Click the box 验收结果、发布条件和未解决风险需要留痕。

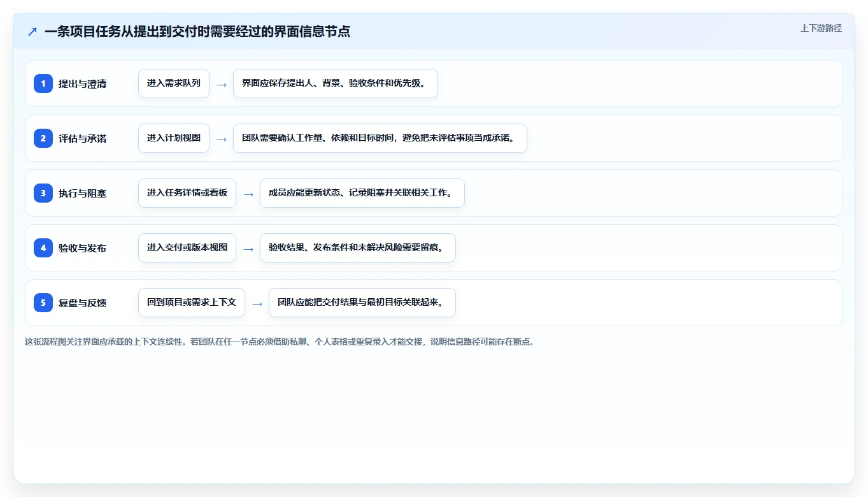[358, 248]
